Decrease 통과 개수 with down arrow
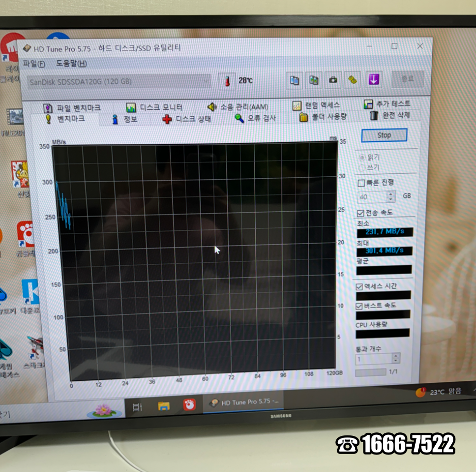Image resolution: width=476 pixels, height=472 pixels. pyautogui.click(x=396, y=361)
